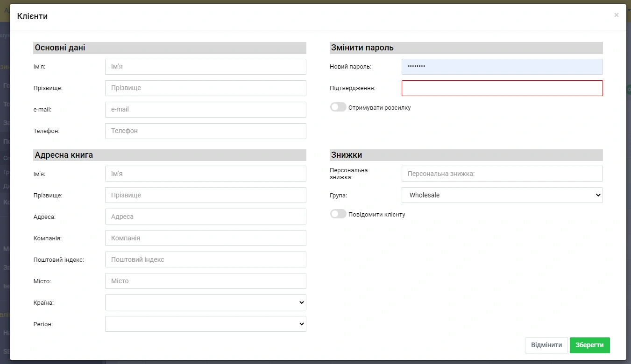Click the Персональна знижка input field
The width and height of the screenshot is (631, 364).
point(502,174)
